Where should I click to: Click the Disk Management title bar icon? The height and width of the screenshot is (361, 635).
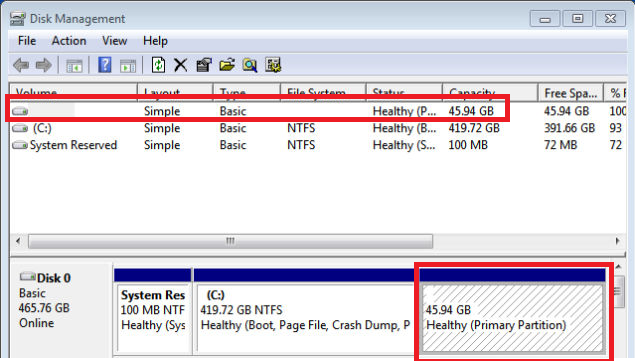17,19
